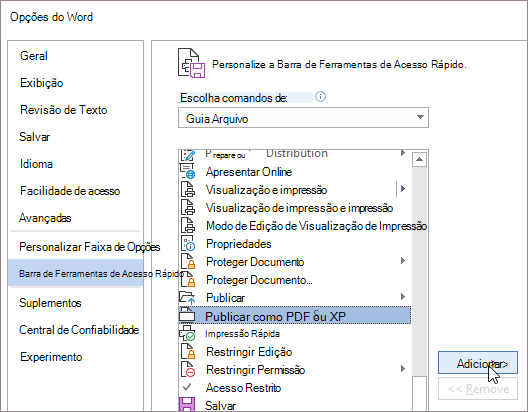
Task: Open the Experimento options category
Action: click(x=76, y=357)
